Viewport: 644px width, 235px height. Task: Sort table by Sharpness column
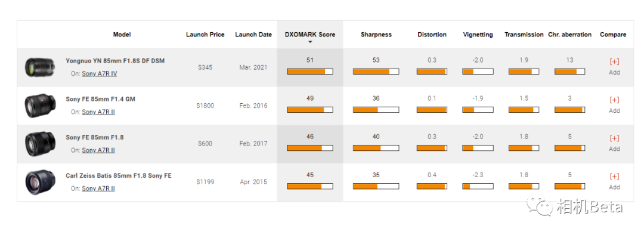tap(376, 35)
